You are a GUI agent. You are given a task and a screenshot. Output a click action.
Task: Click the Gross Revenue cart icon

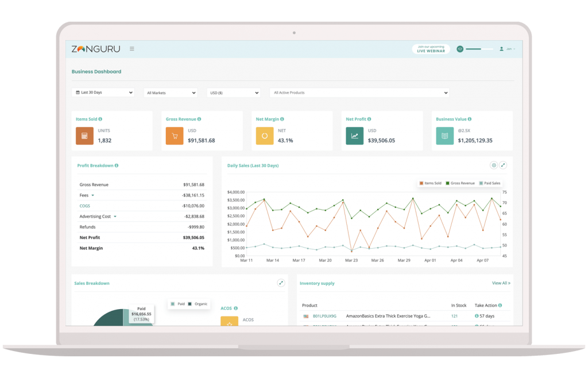175,136
